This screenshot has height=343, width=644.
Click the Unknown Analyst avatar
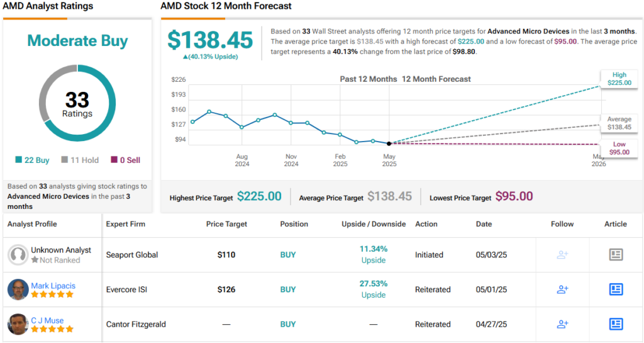[18, 255]
